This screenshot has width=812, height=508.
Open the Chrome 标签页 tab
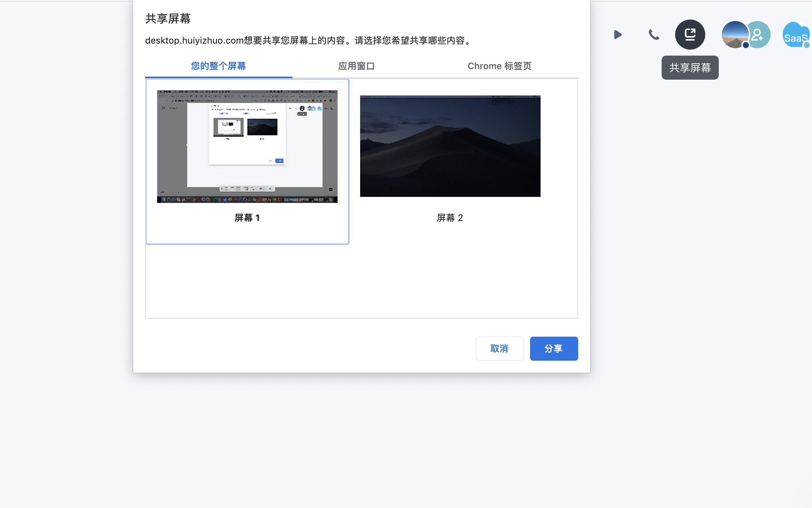(x=499, y=66)
